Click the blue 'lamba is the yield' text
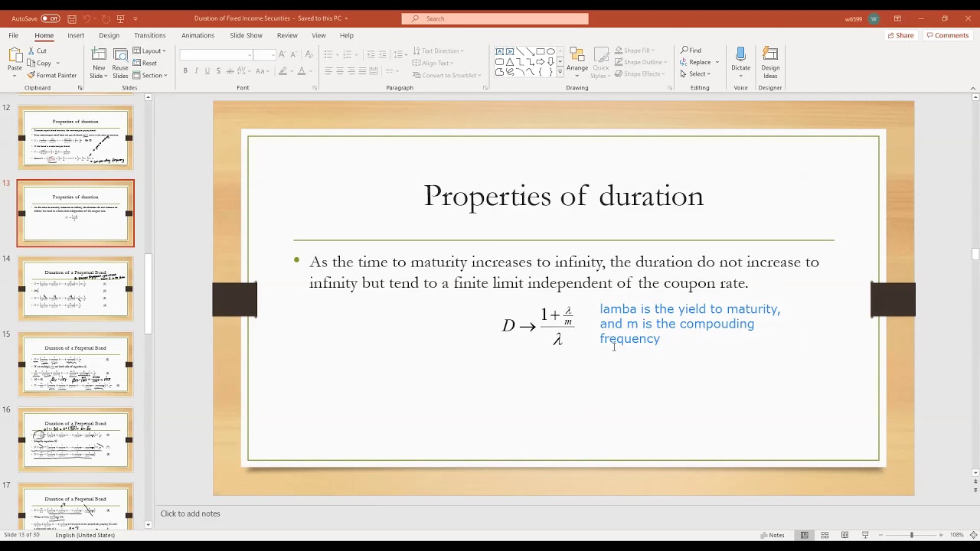The width and height of the screenshot is (980, 551). point(690,324)
